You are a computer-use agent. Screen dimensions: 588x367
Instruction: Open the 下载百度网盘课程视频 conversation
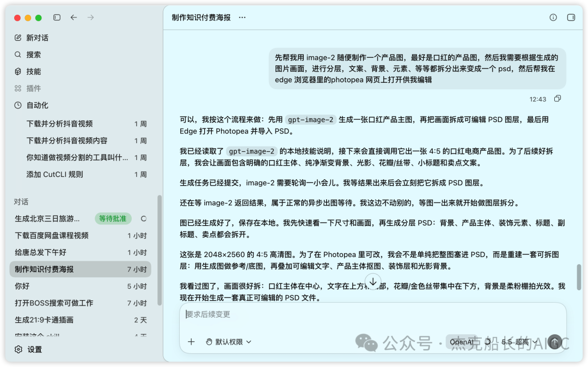[81, 235]
